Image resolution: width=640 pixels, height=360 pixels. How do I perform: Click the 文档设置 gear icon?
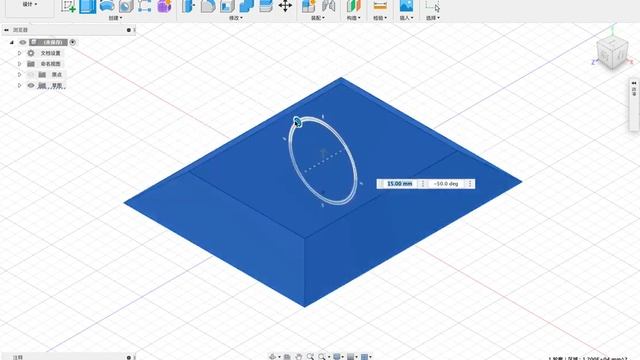[x=31, y=53]
